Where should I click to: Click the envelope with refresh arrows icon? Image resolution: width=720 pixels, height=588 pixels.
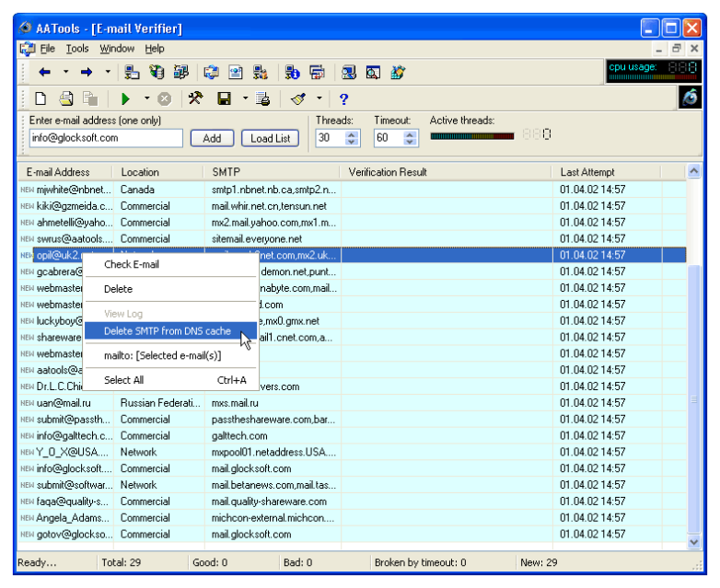click(x=211, y=72)
